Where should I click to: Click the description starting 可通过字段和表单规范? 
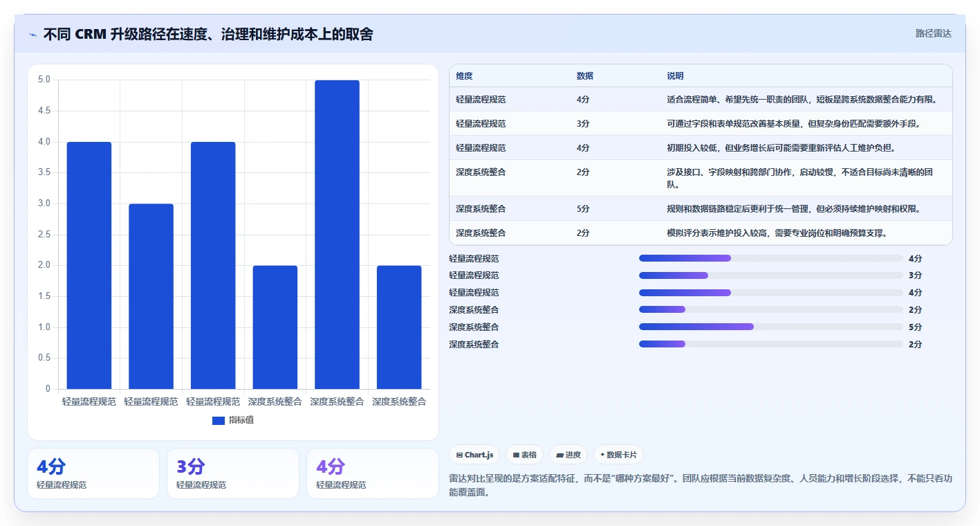tap(793, 124)
